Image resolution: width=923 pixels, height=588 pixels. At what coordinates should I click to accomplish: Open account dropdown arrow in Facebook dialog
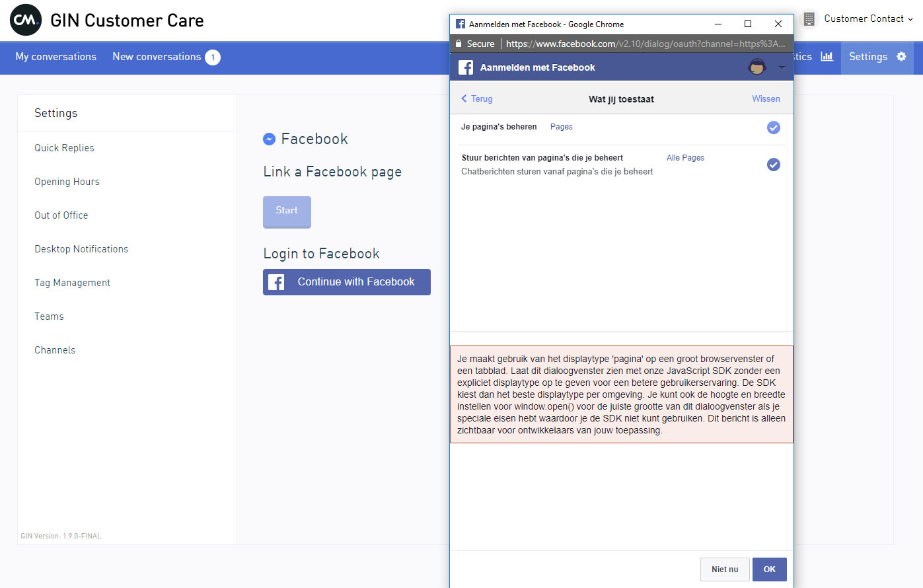tap(782, 67)
